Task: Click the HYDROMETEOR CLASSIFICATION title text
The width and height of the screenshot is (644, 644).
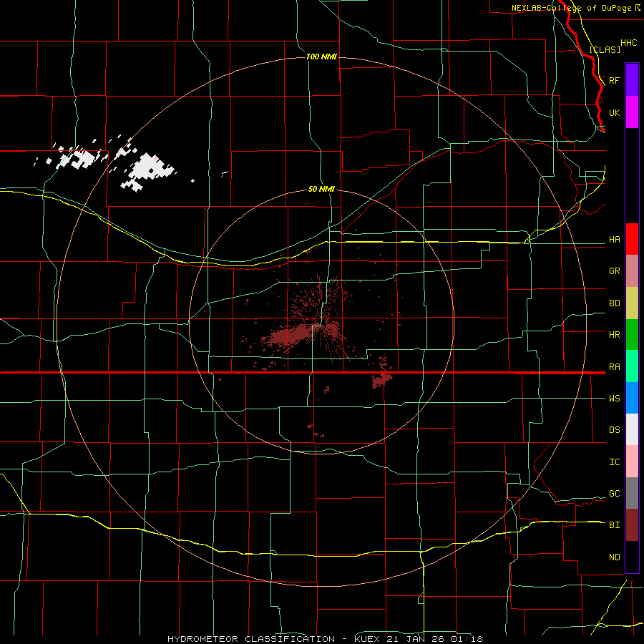Action: click(x=251, y=639)
